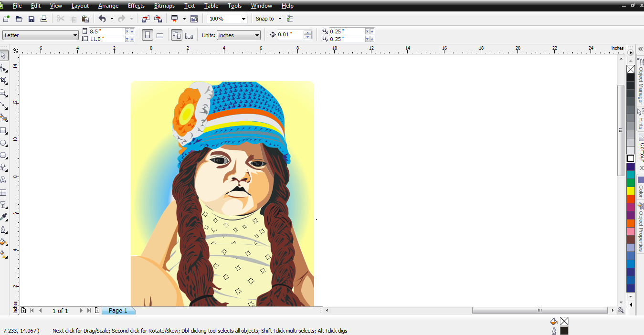Open the paper size dropdown showing Letter
This screenshot has width=644, height=335.
pyautogui.click(x=40, y=35)
